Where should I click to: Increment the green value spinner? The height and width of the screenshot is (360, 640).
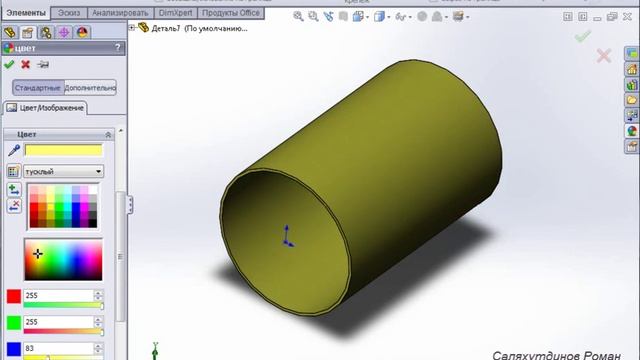98,319
